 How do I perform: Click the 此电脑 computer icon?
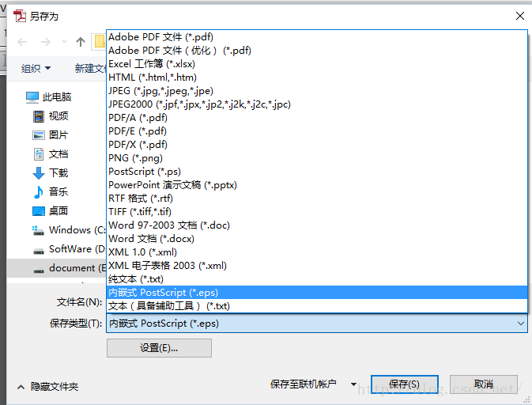32,97
